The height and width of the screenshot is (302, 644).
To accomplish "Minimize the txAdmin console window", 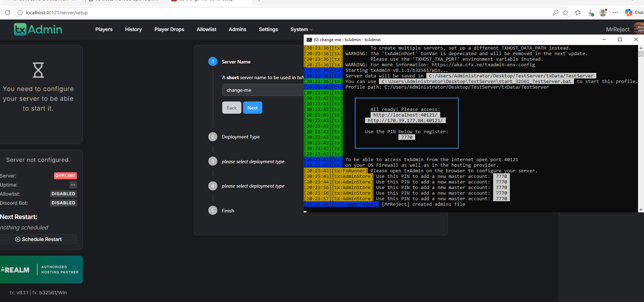I will point(604,39).
